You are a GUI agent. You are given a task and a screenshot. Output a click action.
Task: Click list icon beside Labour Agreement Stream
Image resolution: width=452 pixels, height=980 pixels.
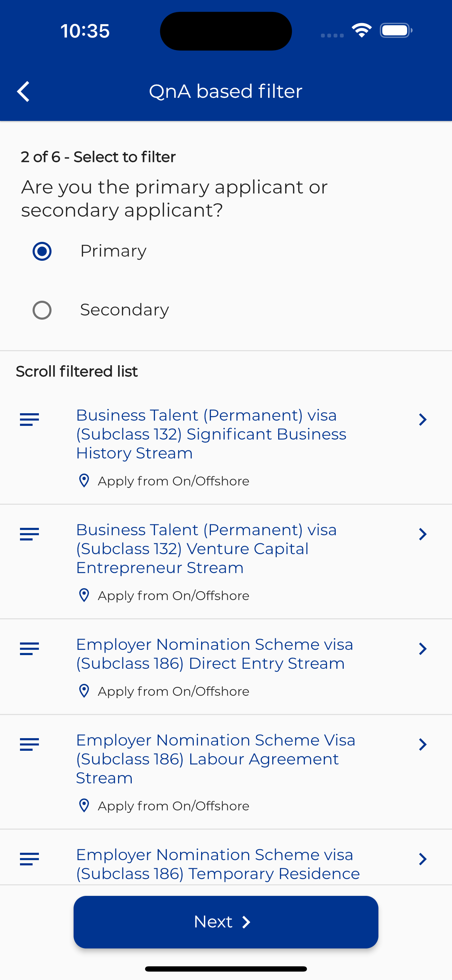29,744
